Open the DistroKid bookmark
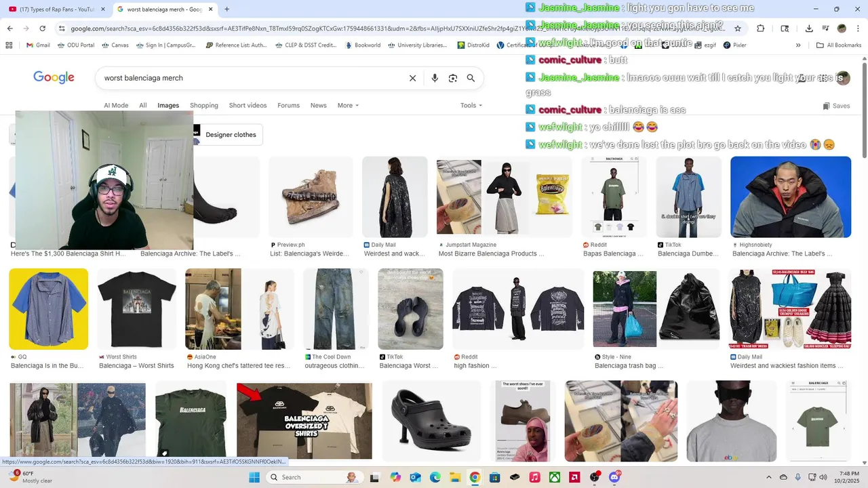 click(x=473, y=45)
